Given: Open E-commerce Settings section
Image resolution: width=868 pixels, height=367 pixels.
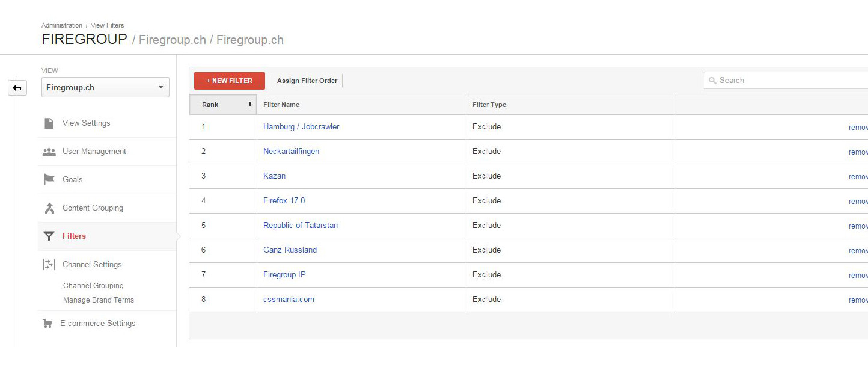Looking at the screenshot, I should coord(98,323).
